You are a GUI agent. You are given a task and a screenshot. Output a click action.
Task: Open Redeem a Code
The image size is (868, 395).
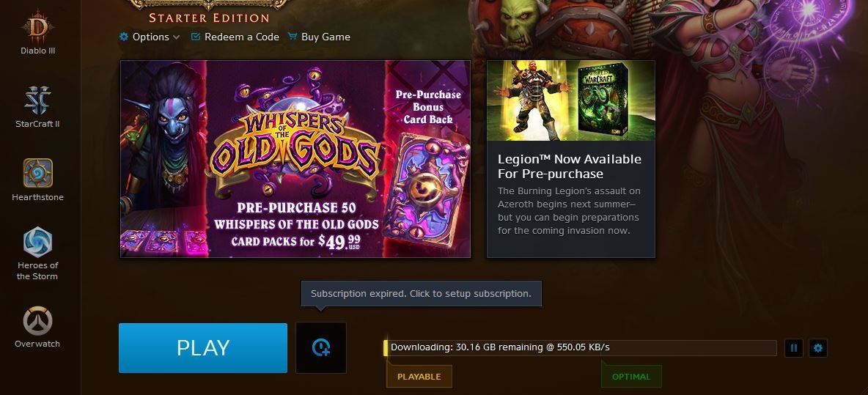click(235, 37)
